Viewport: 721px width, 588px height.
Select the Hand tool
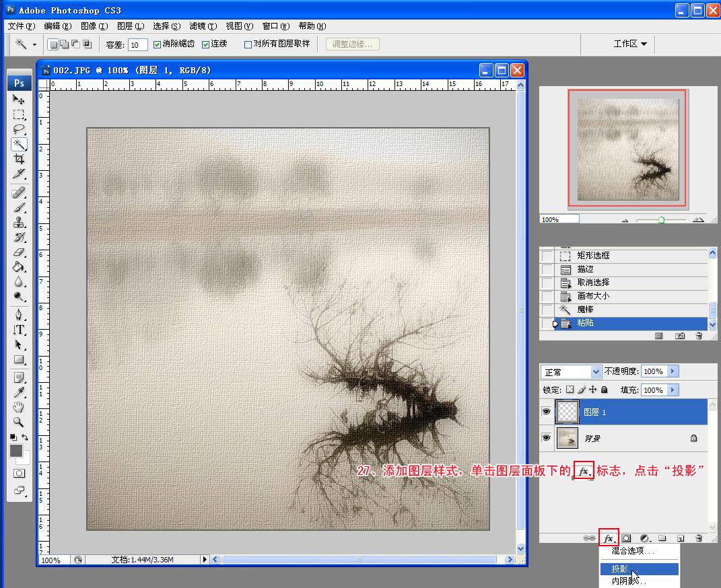click(19, 408)
